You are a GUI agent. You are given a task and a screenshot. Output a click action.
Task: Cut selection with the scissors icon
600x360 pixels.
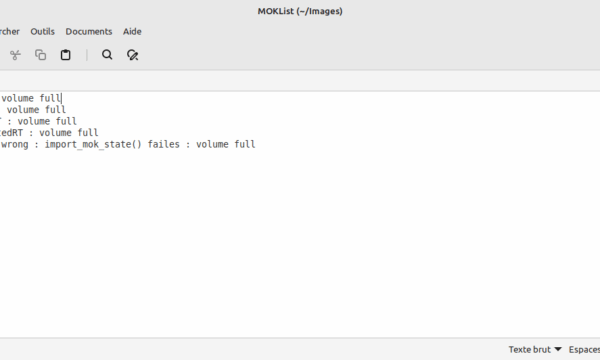(15, 55)
